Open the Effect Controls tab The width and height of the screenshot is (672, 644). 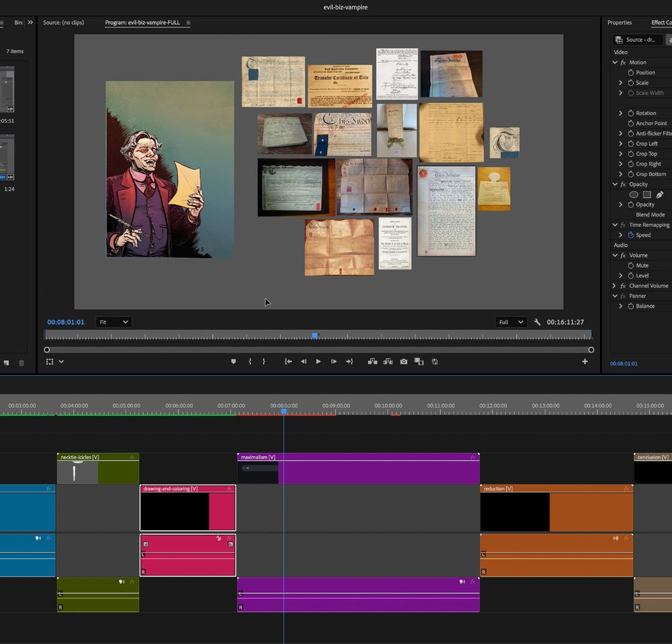click(661, 22)
